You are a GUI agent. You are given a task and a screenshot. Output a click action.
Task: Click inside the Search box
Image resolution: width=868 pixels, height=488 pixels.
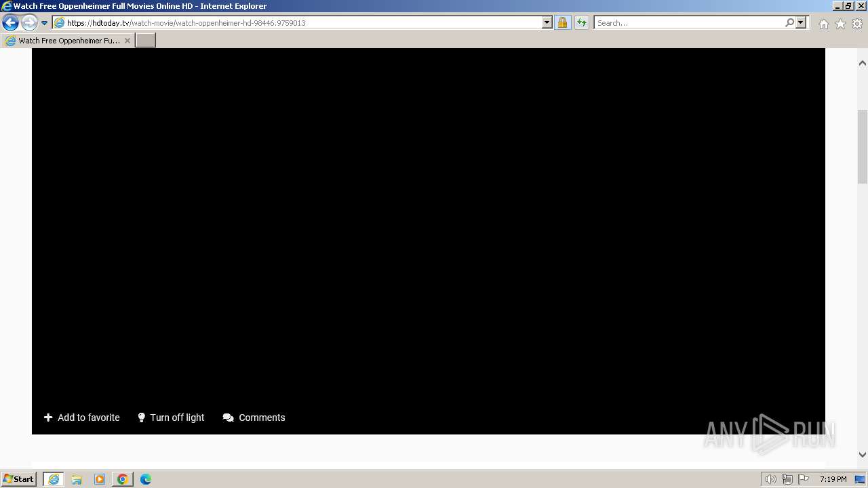coord(688,23)
